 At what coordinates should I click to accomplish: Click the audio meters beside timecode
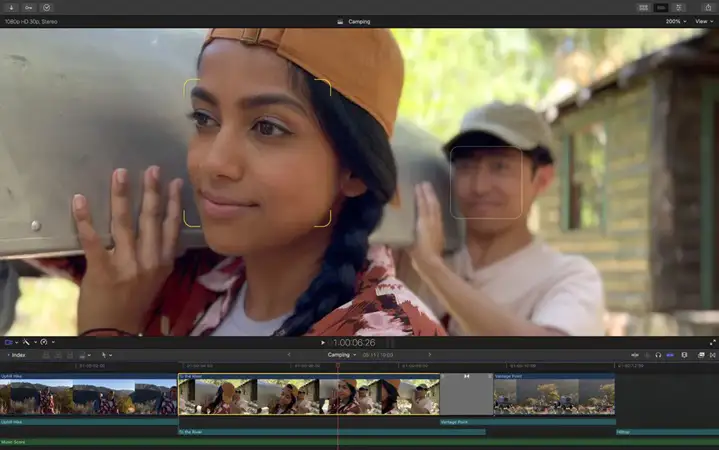tap(390, 343)
